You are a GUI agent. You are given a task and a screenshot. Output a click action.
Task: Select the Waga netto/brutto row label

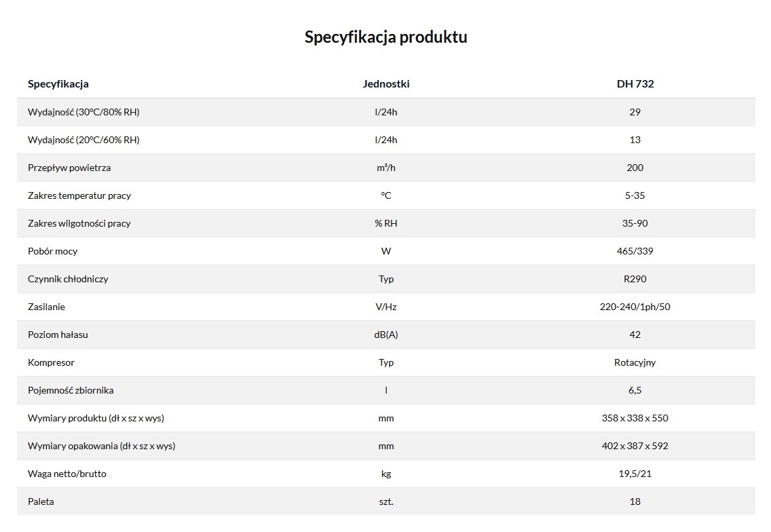coord(67,474)
